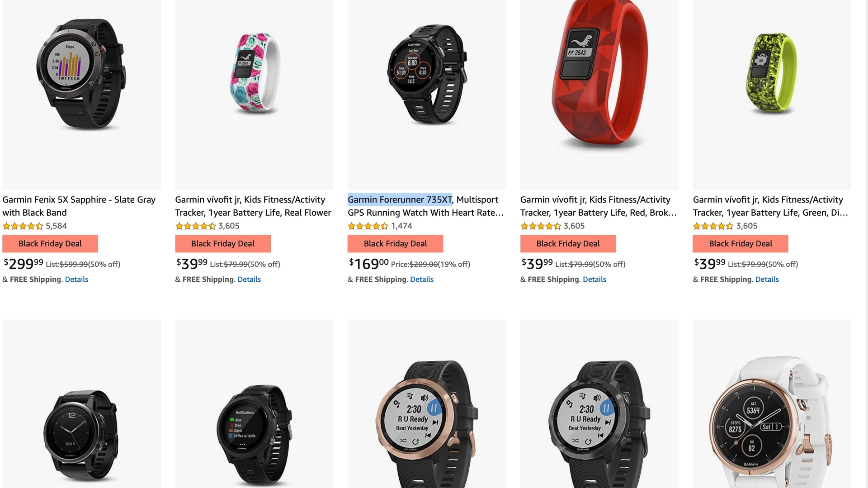
Task: Click Black Friday Deal badge for Fenix 5X
Action: pyautogui.click(x=50, y=243)
